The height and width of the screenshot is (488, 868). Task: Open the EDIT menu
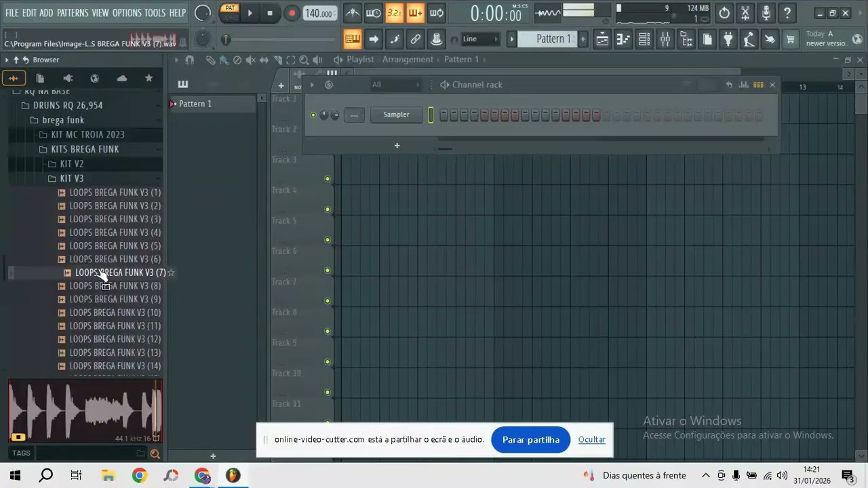tap(29, 13)
